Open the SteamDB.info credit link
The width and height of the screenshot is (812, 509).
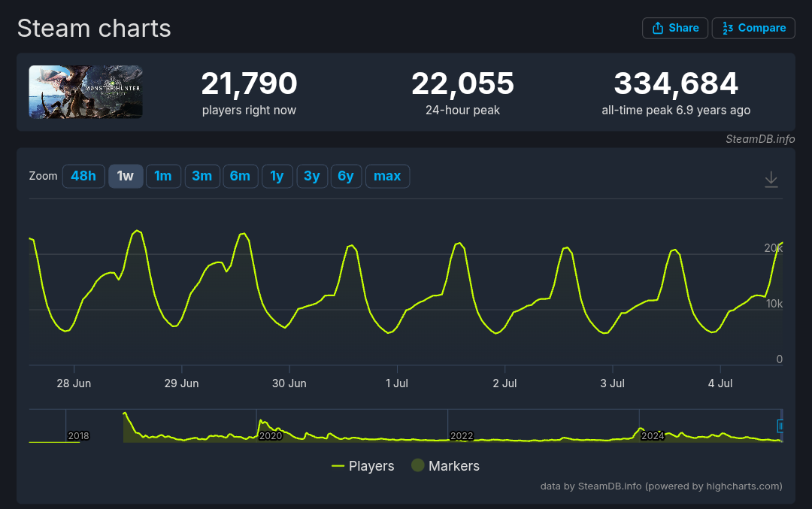(759, 139)
